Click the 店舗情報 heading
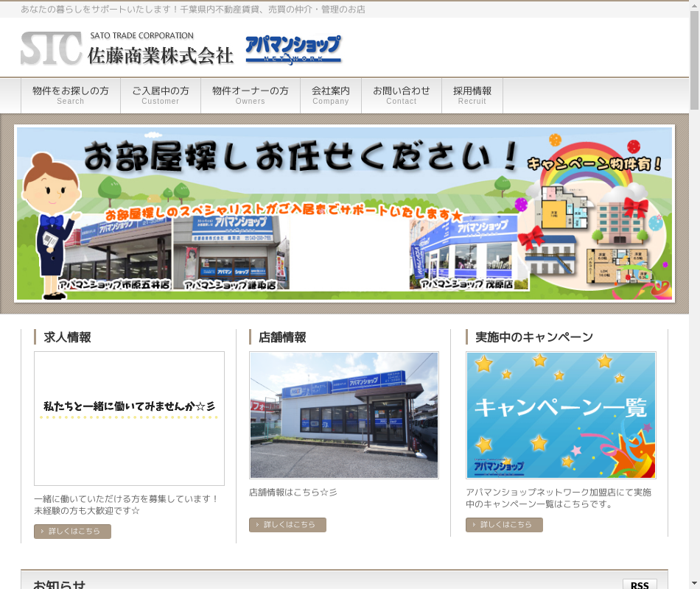 [x=283, y=337]
